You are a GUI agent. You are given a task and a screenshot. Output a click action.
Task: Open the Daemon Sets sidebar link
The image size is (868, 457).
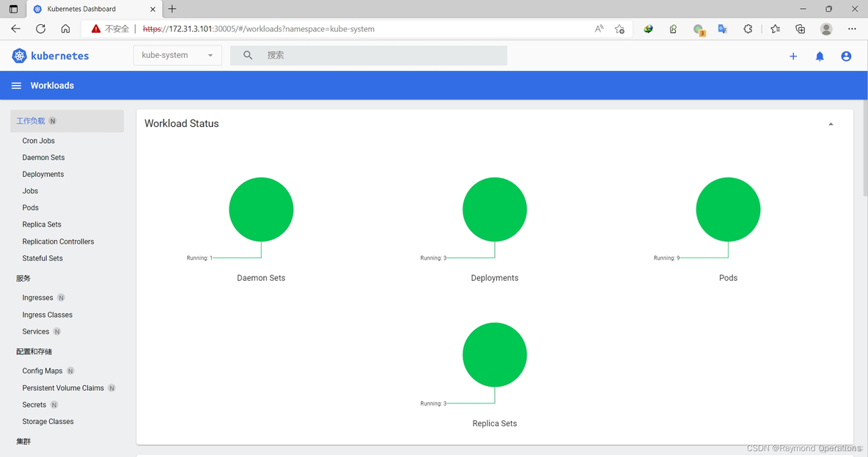click(43, 158)
